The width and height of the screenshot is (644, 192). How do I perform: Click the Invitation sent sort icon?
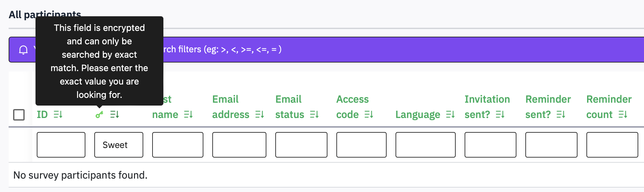[x=500, y=114]
